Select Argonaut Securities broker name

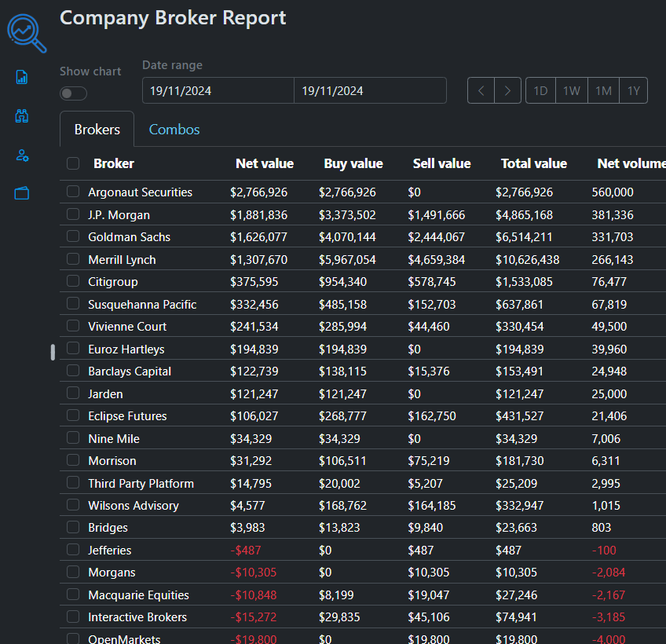[140, 192]
